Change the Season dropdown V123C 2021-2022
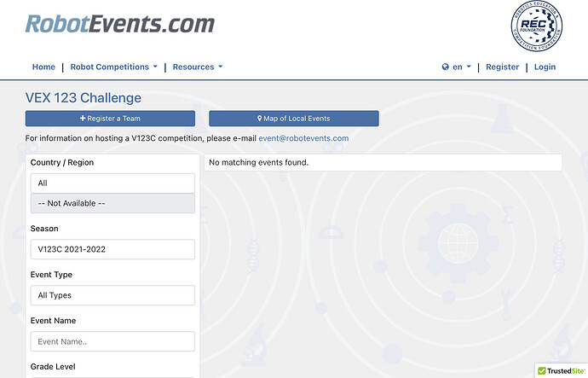 112,249
